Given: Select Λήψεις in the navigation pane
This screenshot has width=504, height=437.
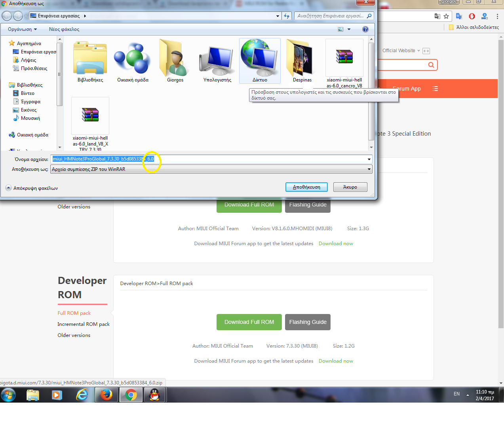Looking at the screenshot, I should pyautogui.click(x=25, y=60).
